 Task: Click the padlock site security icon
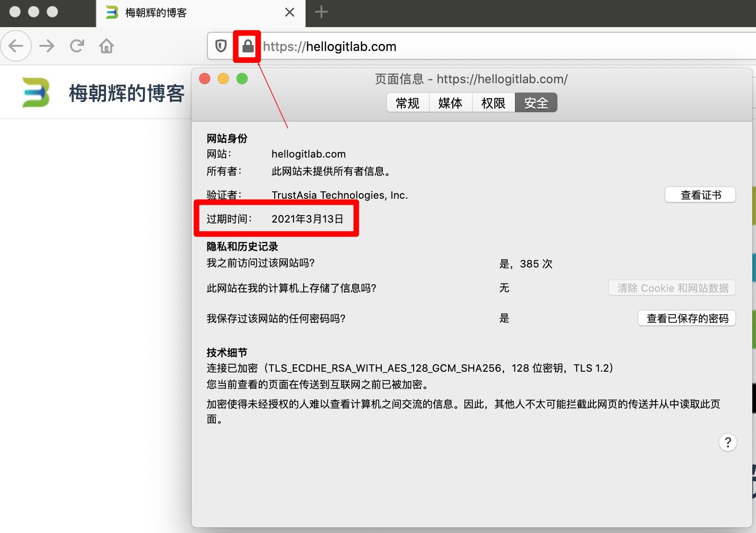[248, 46]
